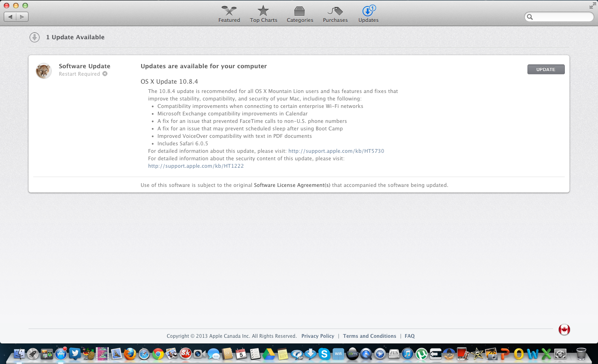Image resolution: width=598 pixels, height=364 pixels.
Task: Launch XBMC from the dock
Action: 352,354
